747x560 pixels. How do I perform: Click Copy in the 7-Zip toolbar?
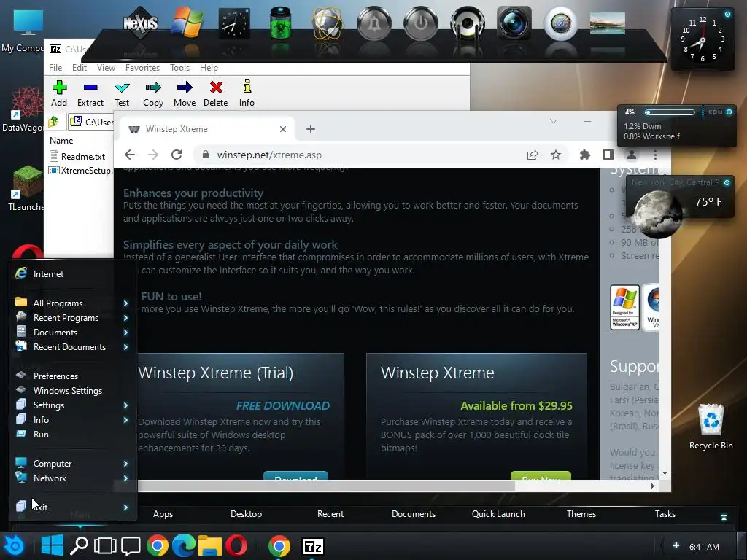click(153, 94)
